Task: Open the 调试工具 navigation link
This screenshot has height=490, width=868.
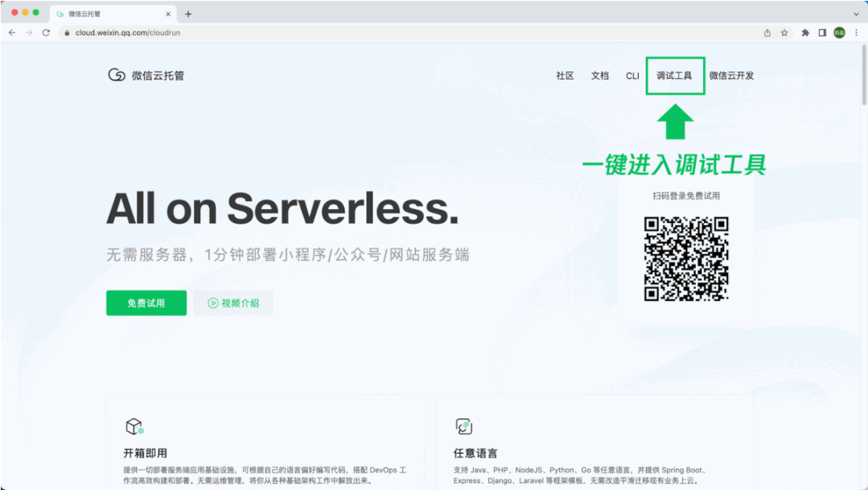Action: [674, 76]
